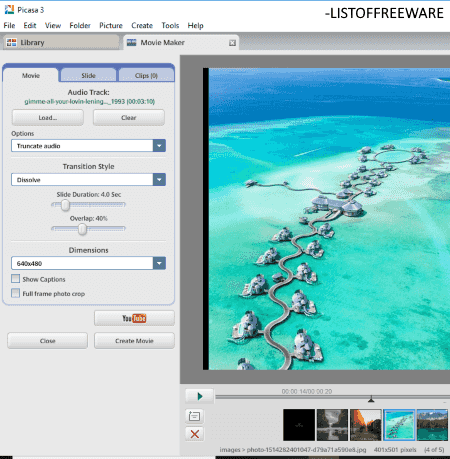Enable Full frame photo crop
This screenshot has width=450, height=459.
click(x=15, y=293)
